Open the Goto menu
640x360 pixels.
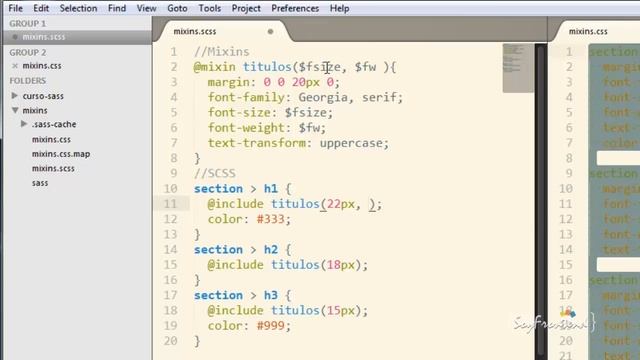point(177,8)
